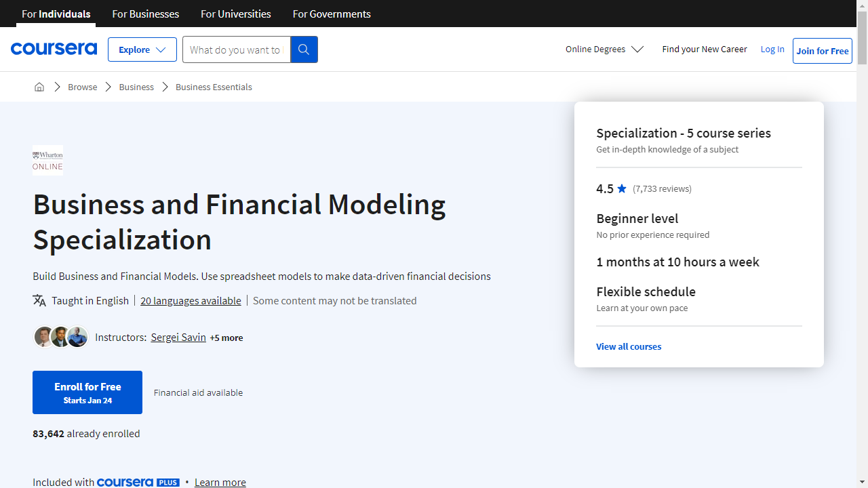
Task: Click the magnifier search button
Action: click(x=304, y=49)
